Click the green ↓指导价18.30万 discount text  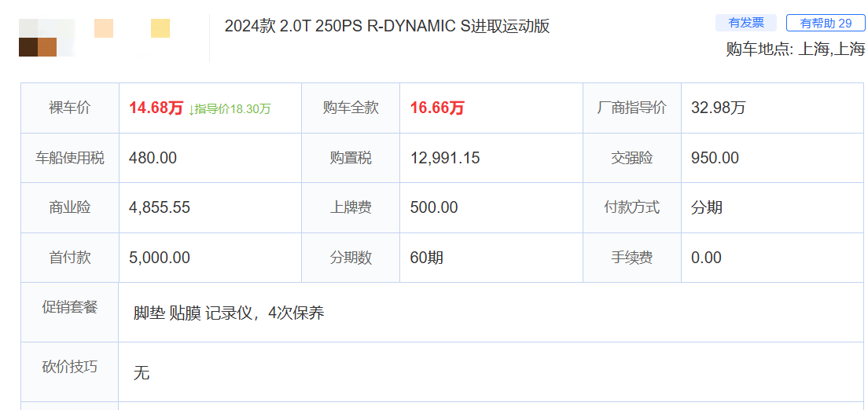coord(230,109)
